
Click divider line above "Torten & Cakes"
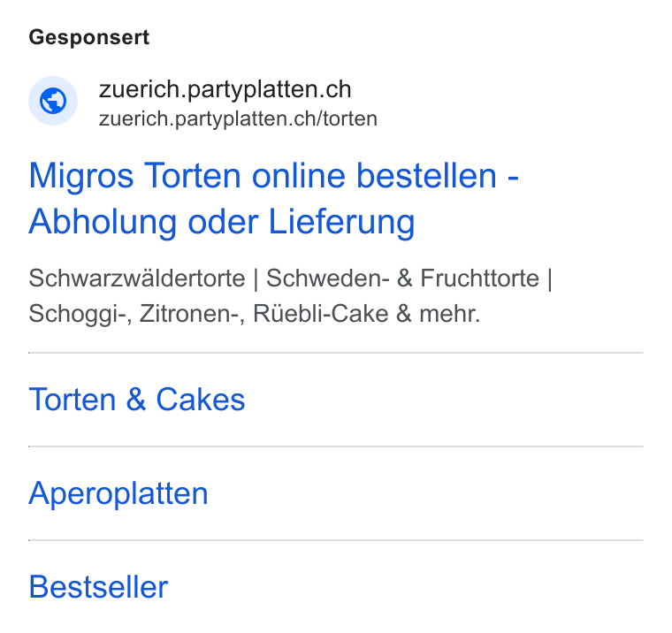(336, 353)
